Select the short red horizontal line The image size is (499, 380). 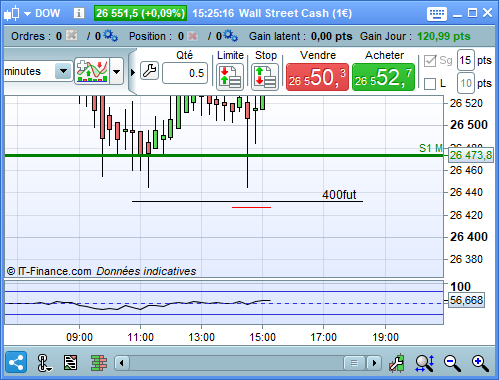pos(251,207)
